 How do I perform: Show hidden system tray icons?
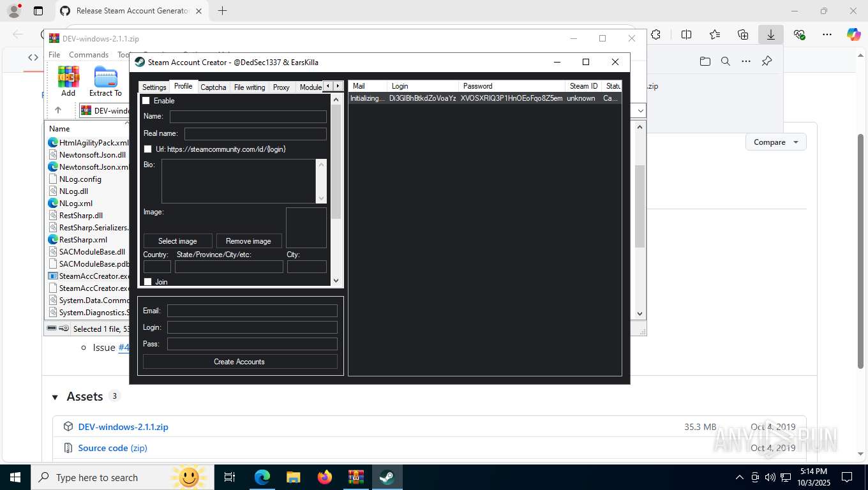(740, 477)
